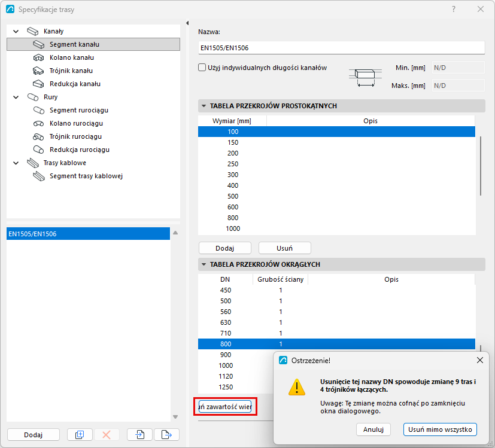Select the Segment trasy kablowej icon
495x448 pixels.
[39, 176]
